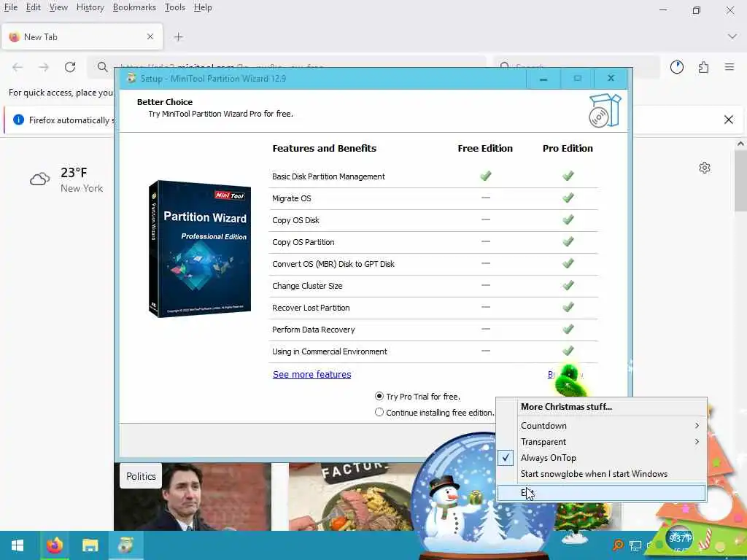Image resolution: width=747 pixels, height=560 pixels.
Task: Select the Try Pro Trial for free radio button
Action: [x=379, y=396]
